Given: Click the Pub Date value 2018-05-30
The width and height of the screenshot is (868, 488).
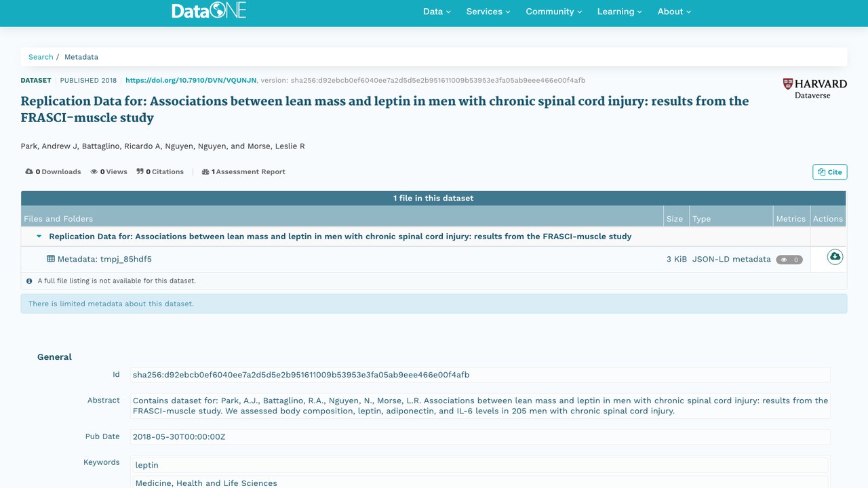Looking at the screenshot, I should point(480,437).
